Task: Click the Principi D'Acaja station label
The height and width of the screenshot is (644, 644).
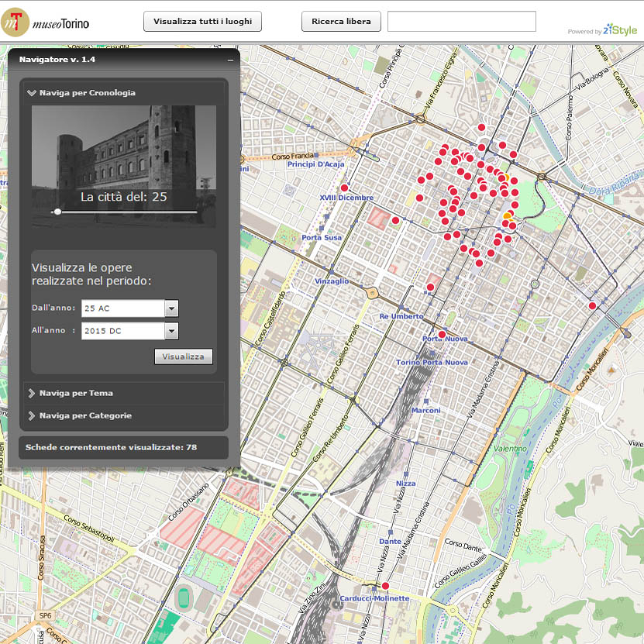Action: (315, 164)
